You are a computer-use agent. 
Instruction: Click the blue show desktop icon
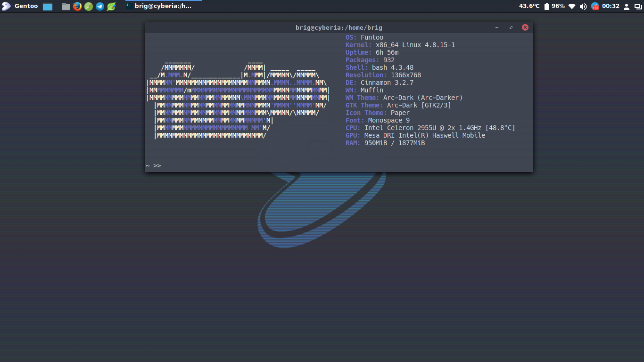[x=48, y=7]
